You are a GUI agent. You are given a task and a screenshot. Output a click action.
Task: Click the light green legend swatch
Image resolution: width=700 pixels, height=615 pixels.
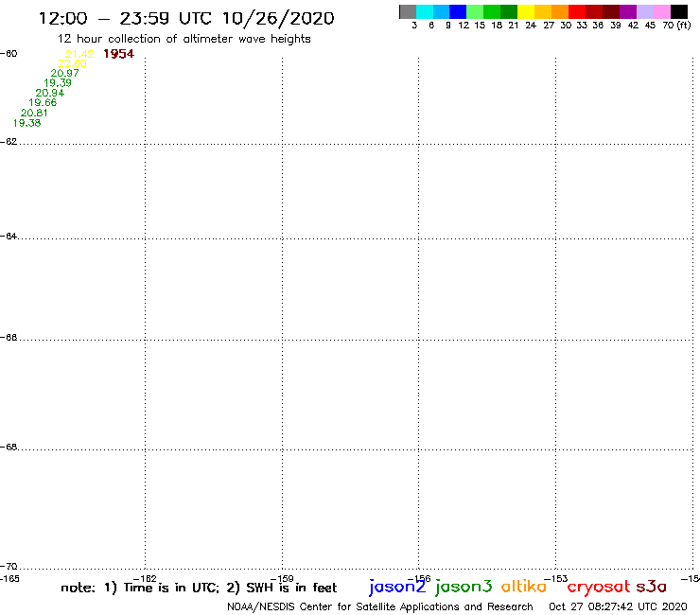click(476, 11)
